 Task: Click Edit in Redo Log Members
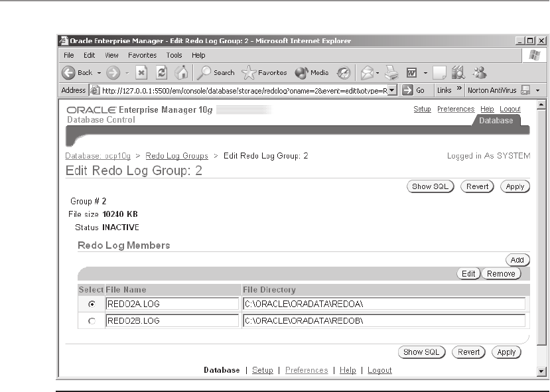pyautogui.click(x=468, y=273)
